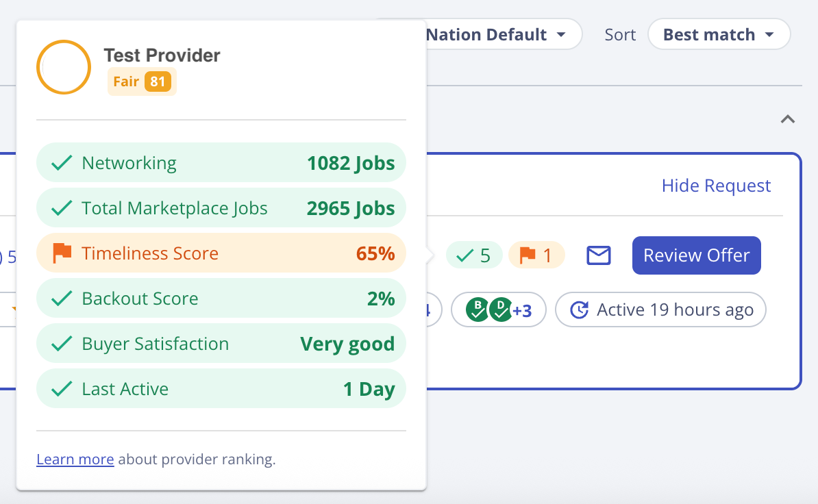Click the Active 19 hours ago chip
Image resolution: width=818 pixels, height=504 pixels.
click(660, 310)
